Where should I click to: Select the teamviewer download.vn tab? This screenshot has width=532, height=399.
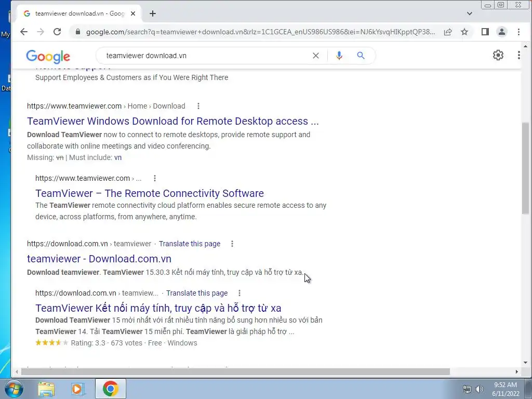tap(79, 14)
